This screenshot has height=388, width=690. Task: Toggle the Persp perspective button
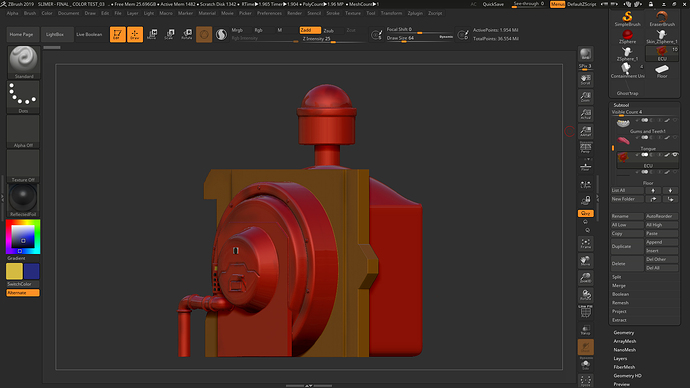586,148
